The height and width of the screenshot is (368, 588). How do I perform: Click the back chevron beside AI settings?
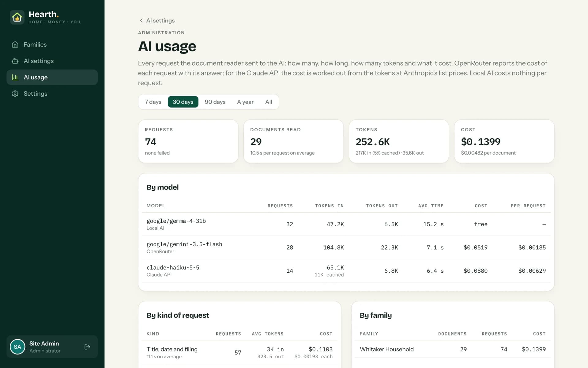pos(141,21)
